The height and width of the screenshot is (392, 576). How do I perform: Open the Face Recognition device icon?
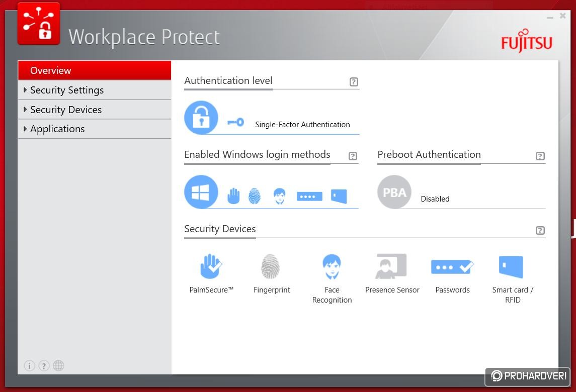click(x=332, y=267)
